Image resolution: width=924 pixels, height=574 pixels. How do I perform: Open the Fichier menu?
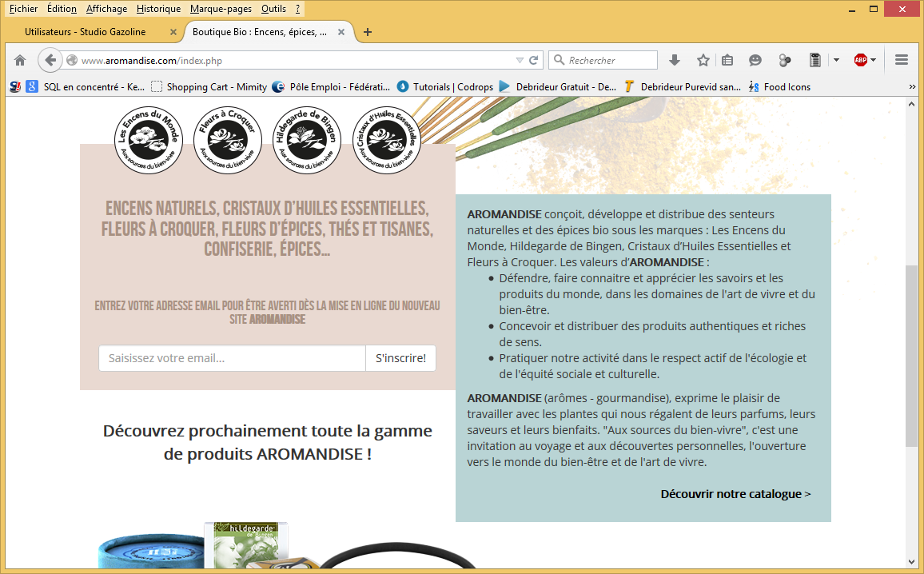(23, 9)
